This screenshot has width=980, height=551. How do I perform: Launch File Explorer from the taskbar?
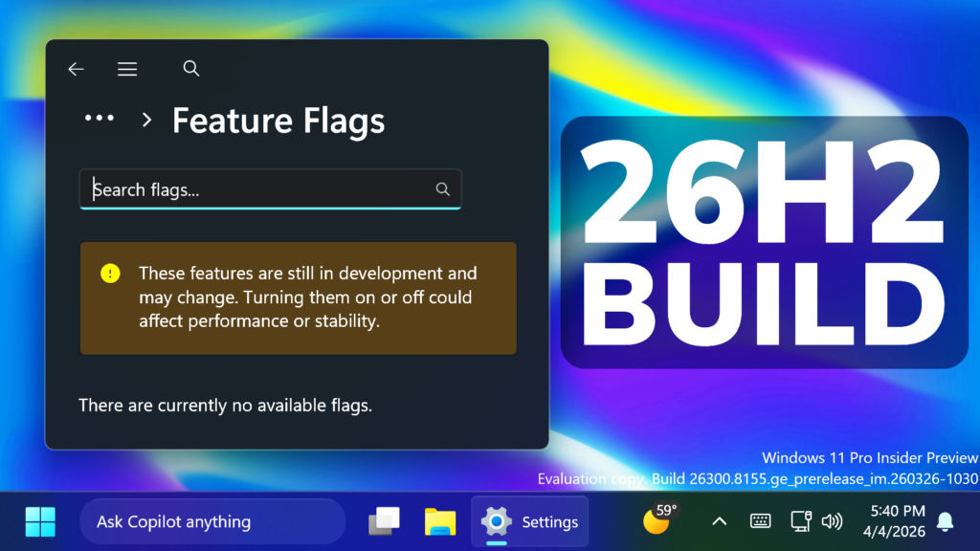[440, 521]
